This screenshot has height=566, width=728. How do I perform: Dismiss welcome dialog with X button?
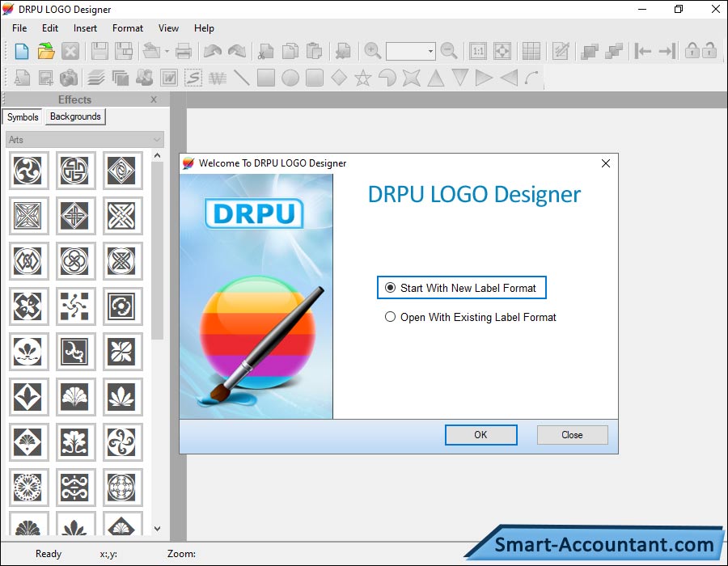point(605,163)
